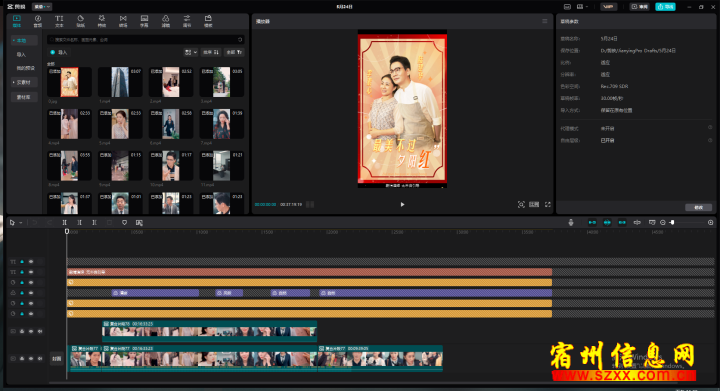The height and width of the screenshot is (391, 720).
Task: Open the Audio tab with music note icon
Action: (38, 21)
